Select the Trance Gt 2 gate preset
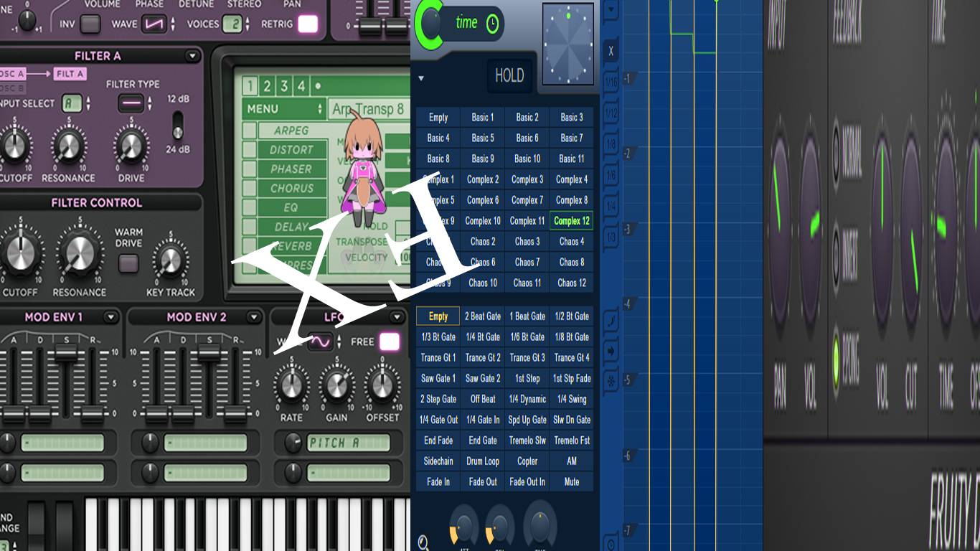 (483, 357)
